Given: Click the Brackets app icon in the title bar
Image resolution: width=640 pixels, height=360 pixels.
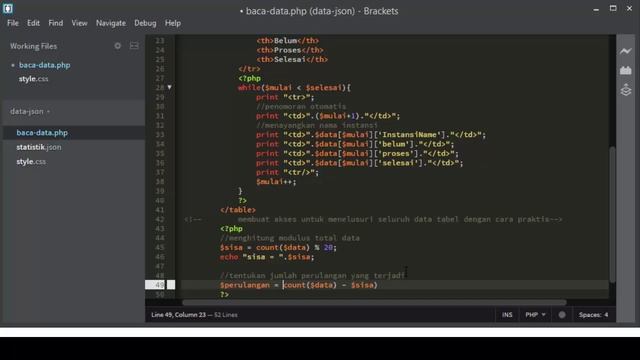Looking at the screenshot, I should click(x=8, y=8).
